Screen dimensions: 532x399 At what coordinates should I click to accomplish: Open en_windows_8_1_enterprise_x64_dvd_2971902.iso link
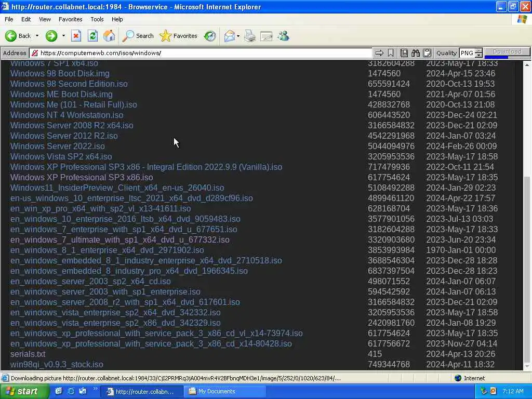pyautogui.click(x=107, y=250)
